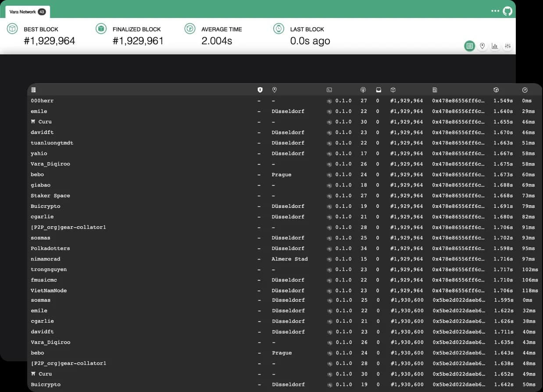Screen dimensions: 543x392
Task: Sort by peer count column icon
Action: [363, 90]
